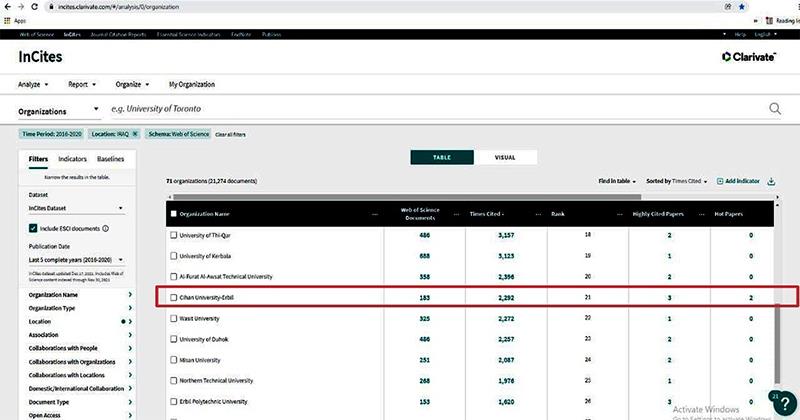Switch to the Baselines tab

point(111,159)
